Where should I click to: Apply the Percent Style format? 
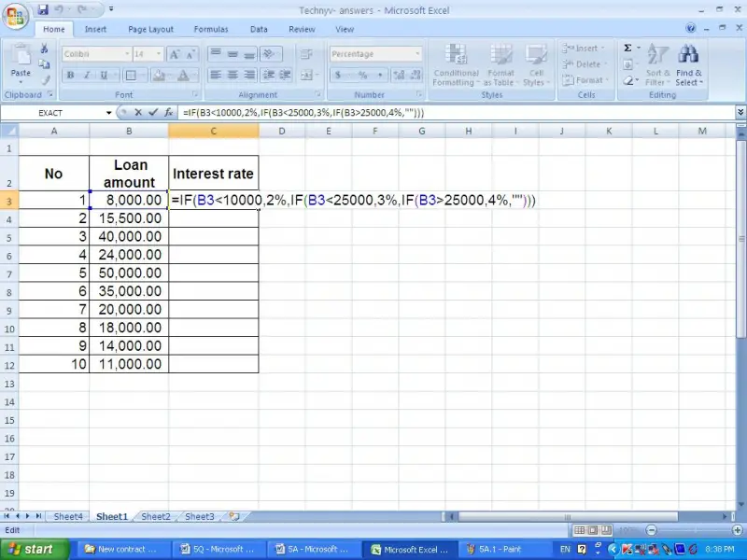pos(362,75)
